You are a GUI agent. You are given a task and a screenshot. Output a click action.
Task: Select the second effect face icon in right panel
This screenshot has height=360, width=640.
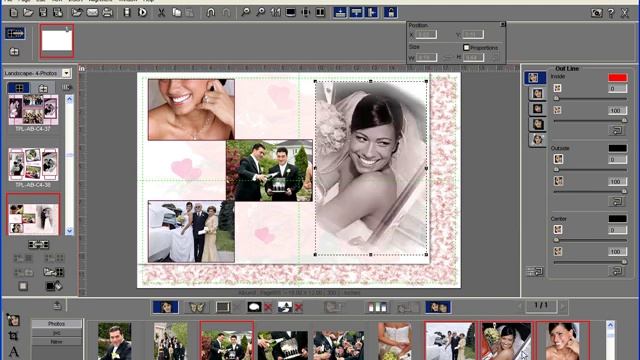[538, 93]
